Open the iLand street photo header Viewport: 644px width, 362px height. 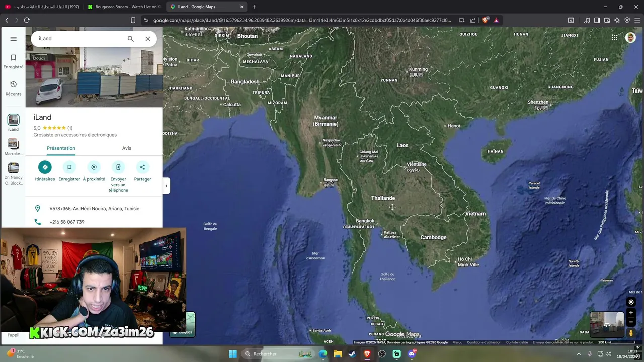[94, 75]
